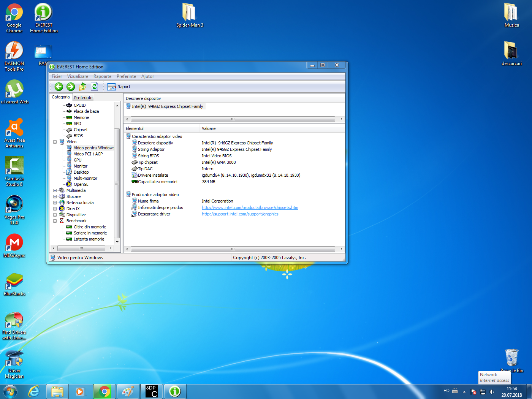Screen dimensions: 532x399
Task: Click the green Forward arrow toolbar button
Action: click(x=71, y=87)
